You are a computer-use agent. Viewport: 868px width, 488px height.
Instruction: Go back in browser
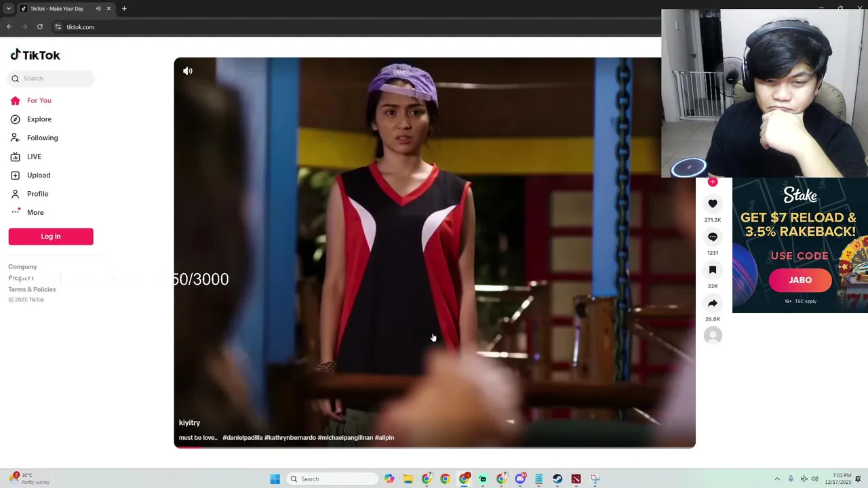pyautogui.click(x=9, y=27)
